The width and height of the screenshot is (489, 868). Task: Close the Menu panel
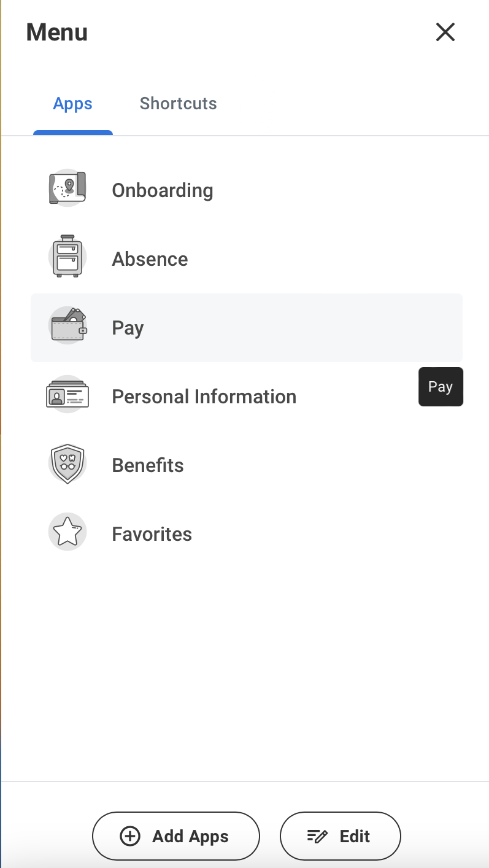[445, 32]
